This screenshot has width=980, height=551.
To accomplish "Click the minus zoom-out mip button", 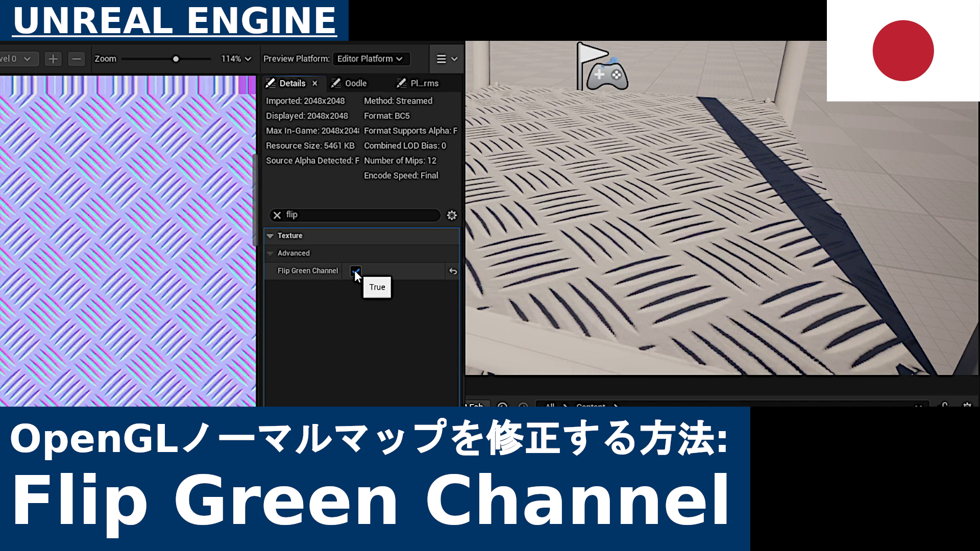I will tap(77, 59).
